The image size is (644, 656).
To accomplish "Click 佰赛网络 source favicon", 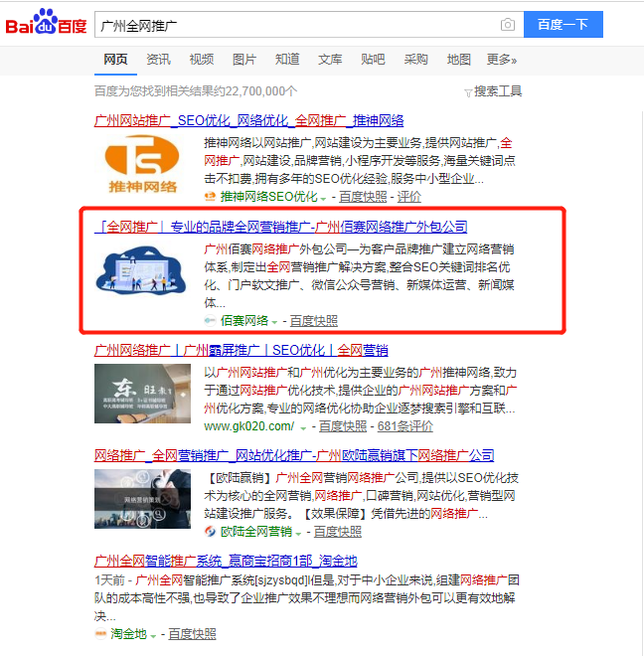I will 210,321.
